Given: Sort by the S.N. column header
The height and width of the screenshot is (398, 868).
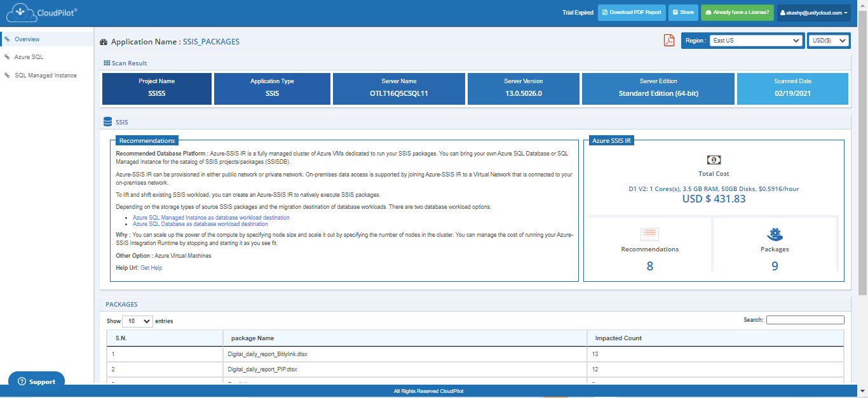Looking at the screenshot, I should tap(165, 338).
